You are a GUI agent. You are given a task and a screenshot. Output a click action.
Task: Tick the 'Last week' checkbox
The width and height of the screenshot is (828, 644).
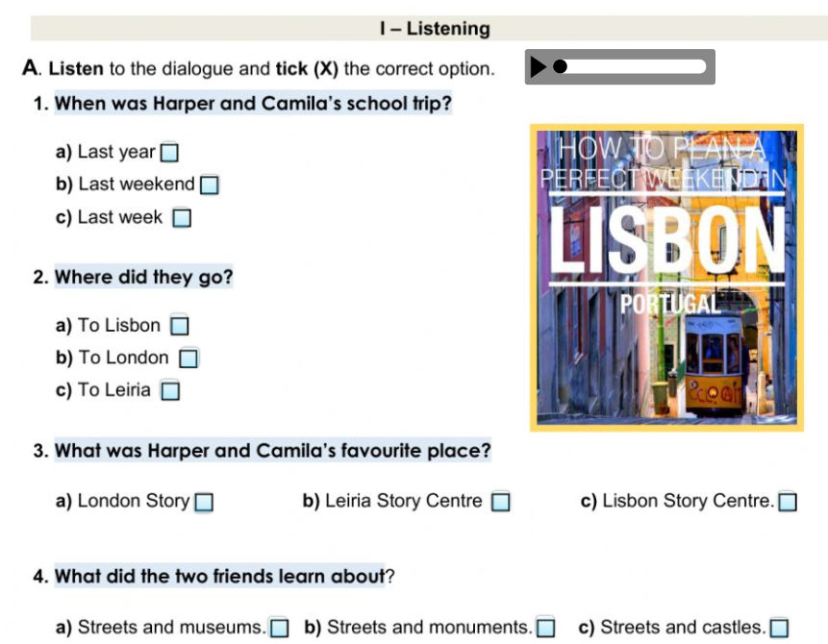click(182, 218)
